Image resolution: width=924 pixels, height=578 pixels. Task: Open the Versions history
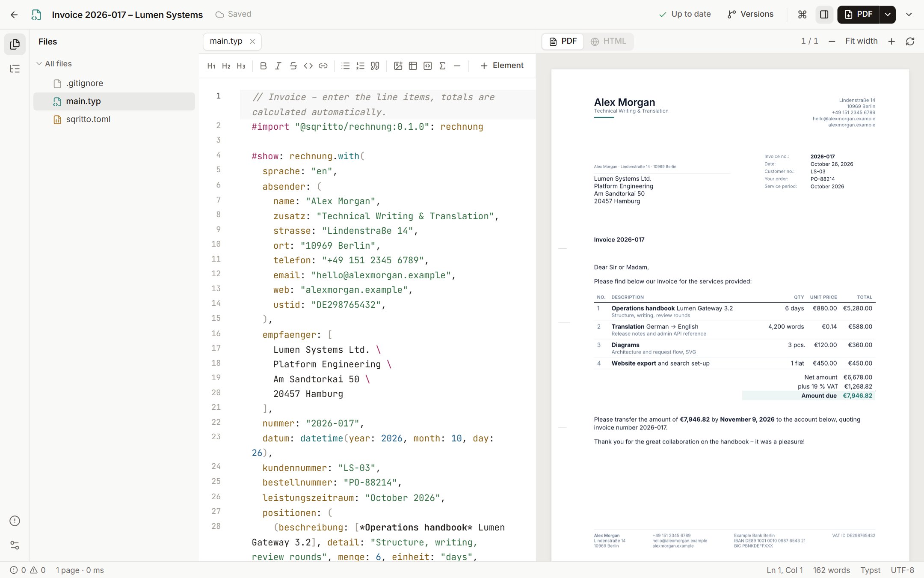750,15
